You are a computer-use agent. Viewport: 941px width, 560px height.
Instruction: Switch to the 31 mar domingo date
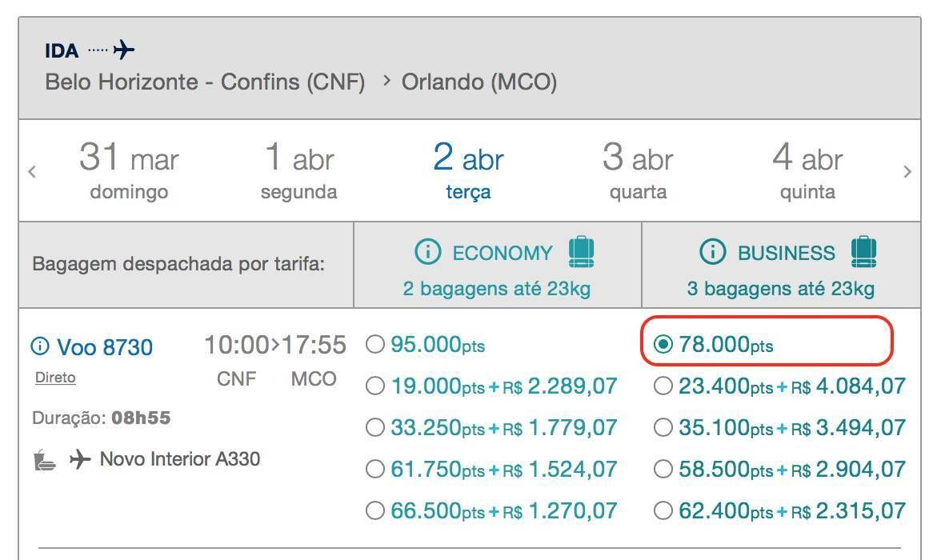click(129, 170)
